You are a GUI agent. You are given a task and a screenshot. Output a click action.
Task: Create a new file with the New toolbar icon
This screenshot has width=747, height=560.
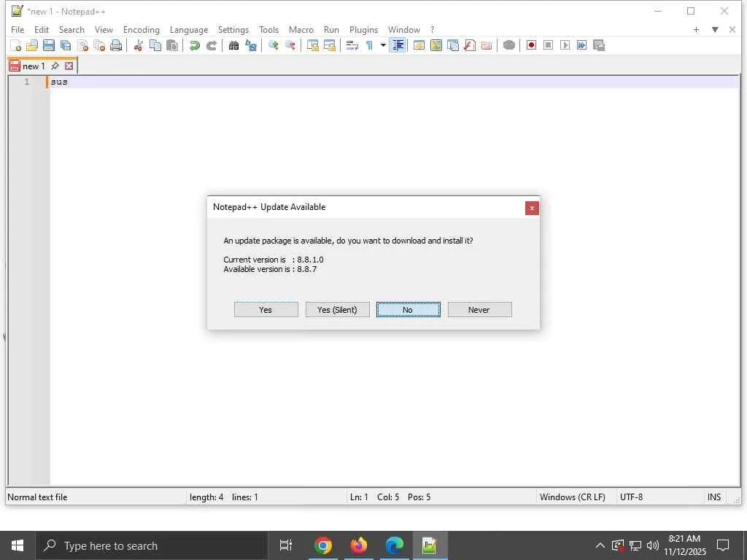(16, 46)
